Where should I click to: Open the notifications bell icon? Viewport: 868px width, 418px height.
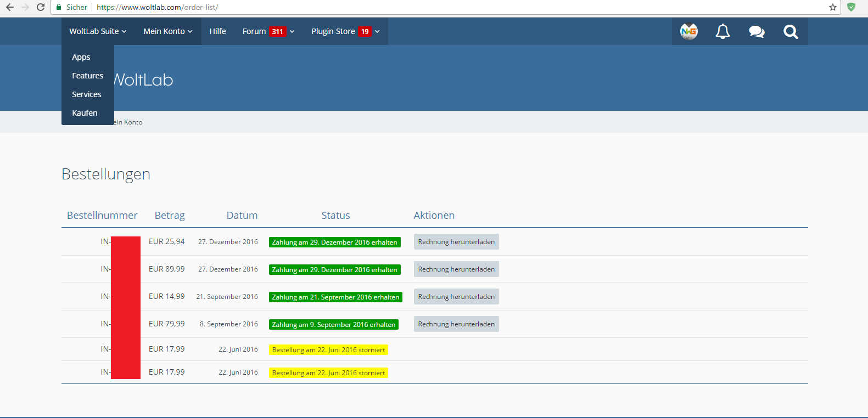[723, 32]
